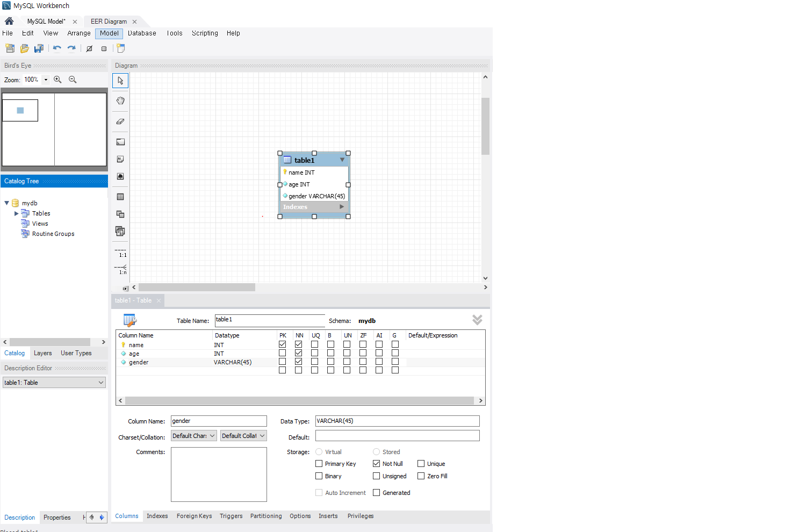Open the Database menu
Viewport: 792px width, 532px height.
pos(142,33)
